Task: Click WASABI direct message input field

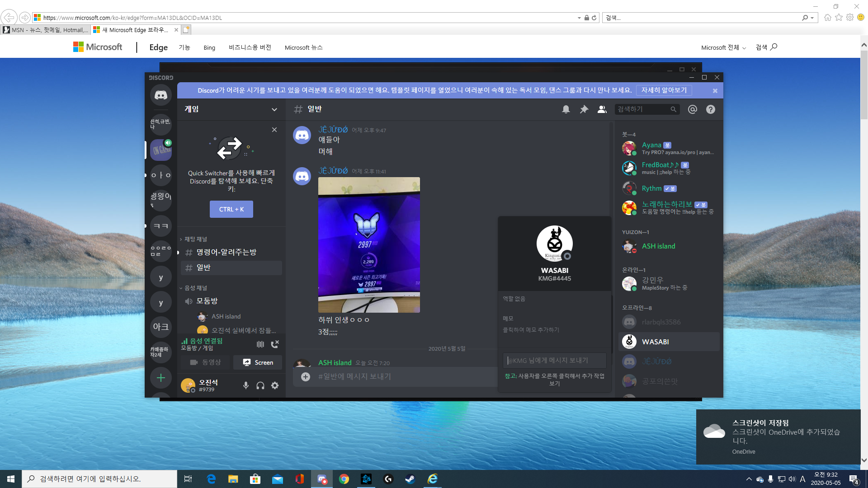Action: point(554,361)
